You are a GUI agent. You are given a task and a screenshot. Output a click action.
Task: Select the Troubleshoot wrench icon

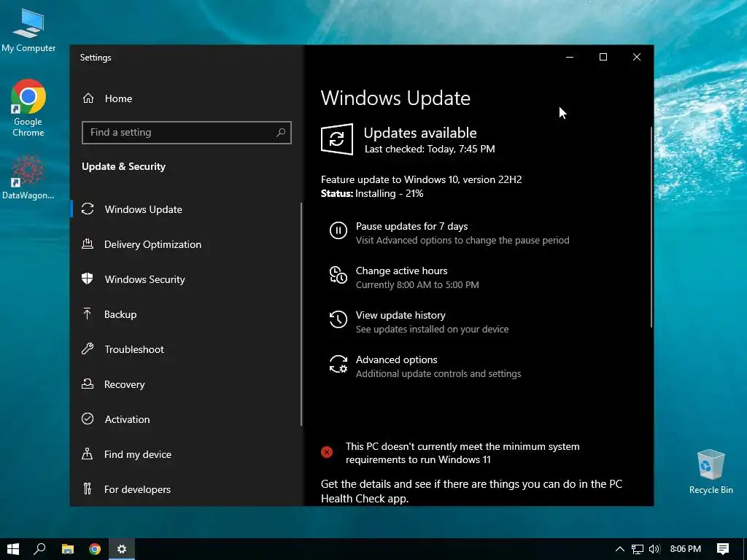point(88,349)
